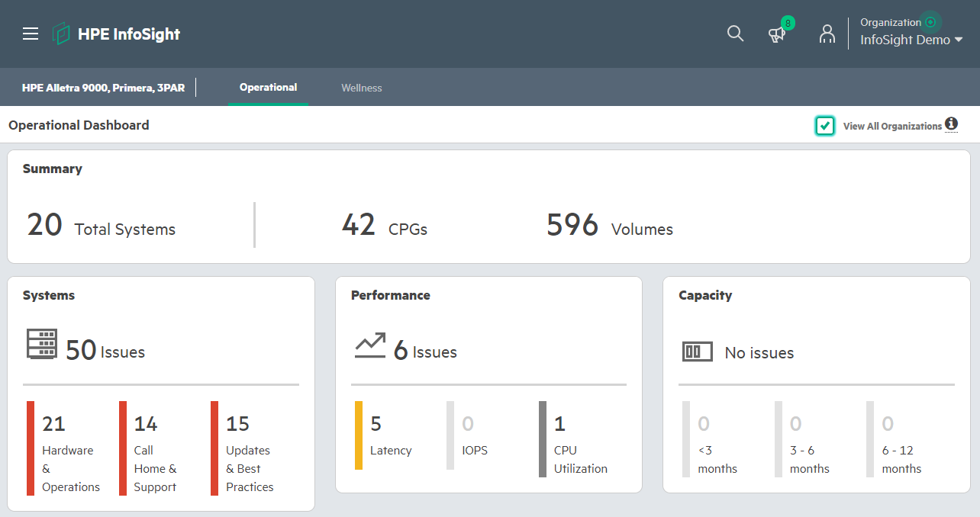Click the green notification count badge

788,23
